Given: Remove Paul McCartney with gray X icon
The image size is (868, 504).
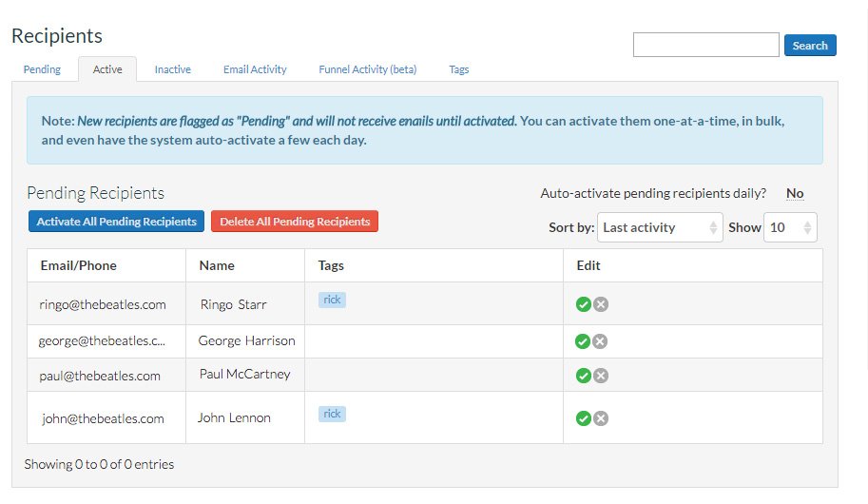Looking at the screenshot, I should pos(601,376).
